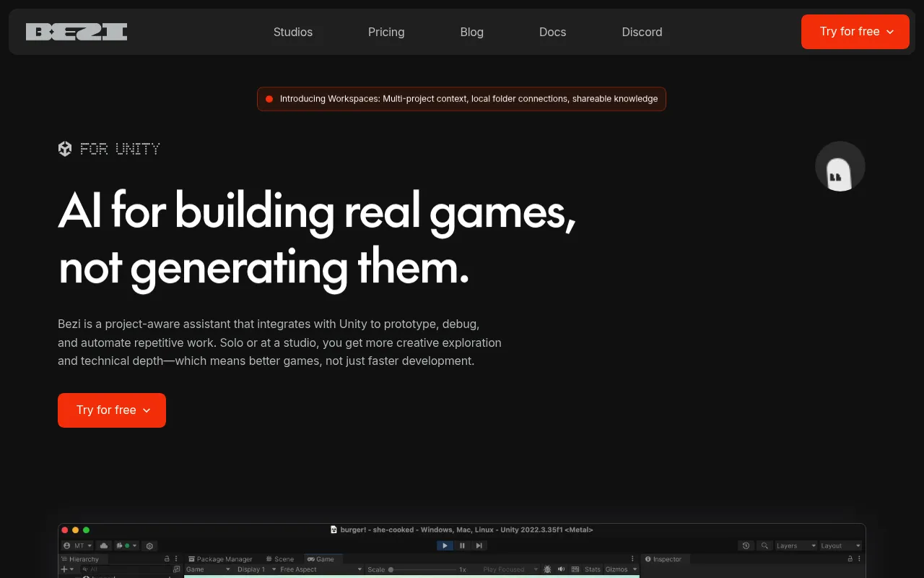Viewport: 924px width, 578px height.
Task: Click the Unity package hexagon toolbar icon
Action: (x=149, y=546)
